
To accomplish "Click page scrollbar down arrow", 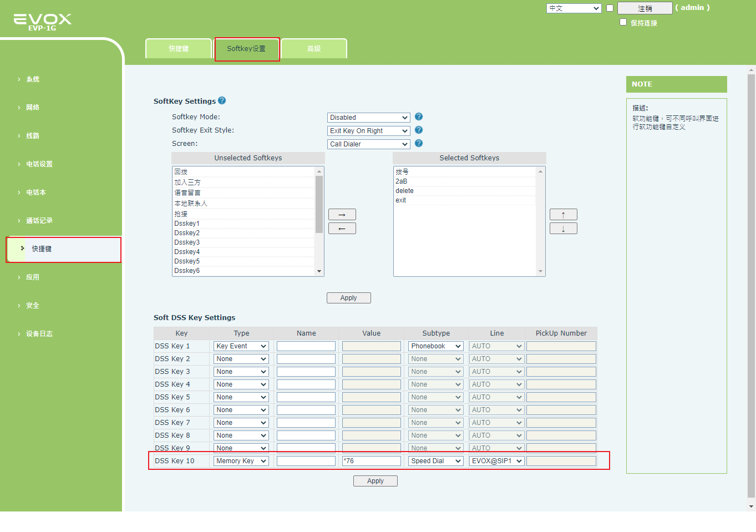I will click(752, 506).
